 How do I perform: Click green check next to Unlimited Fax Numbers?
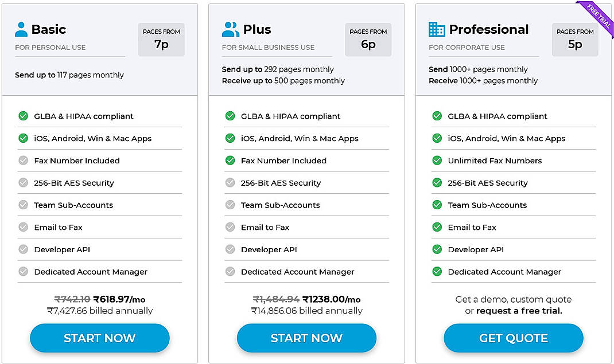(x=437, y=161)
